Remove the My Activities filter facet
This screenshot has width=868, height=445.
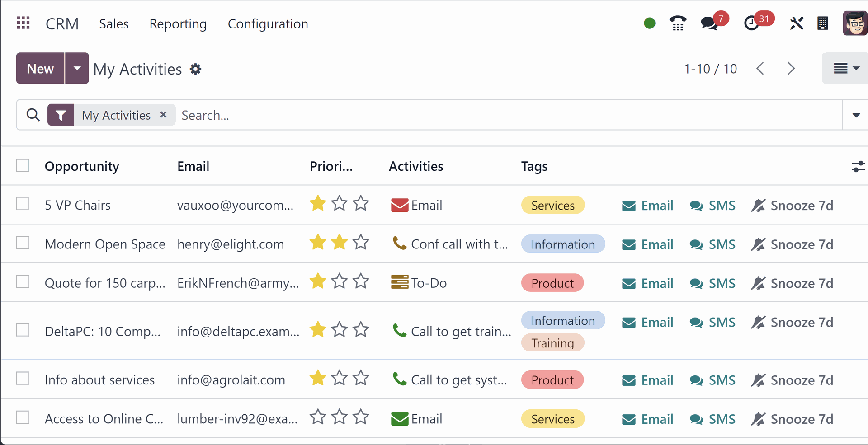(163, 115)
